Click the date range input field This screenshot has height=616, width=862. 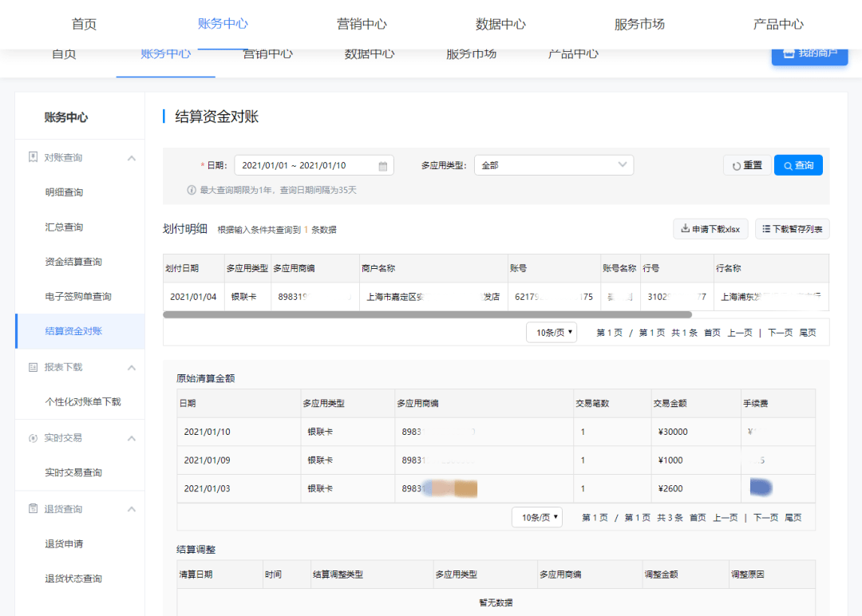click(x=314, y=165)
